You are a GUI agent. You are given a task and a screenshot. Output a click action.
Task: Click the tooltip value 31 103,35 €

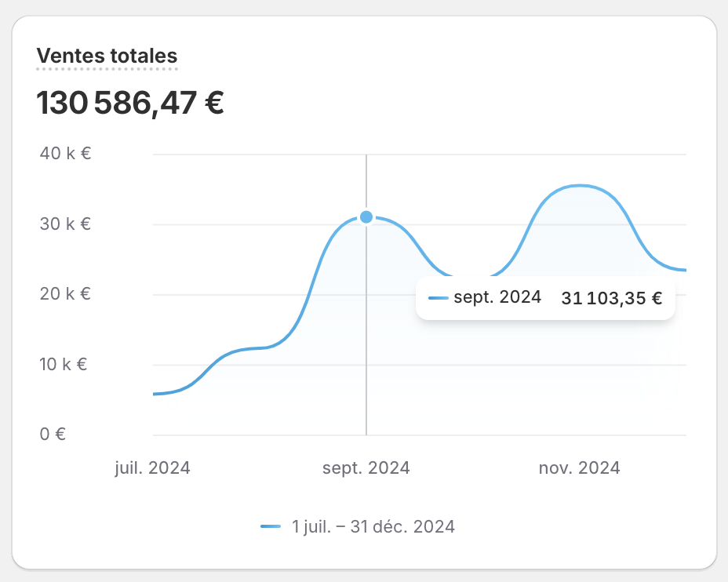pyautogui.click(x=611, y=298)
